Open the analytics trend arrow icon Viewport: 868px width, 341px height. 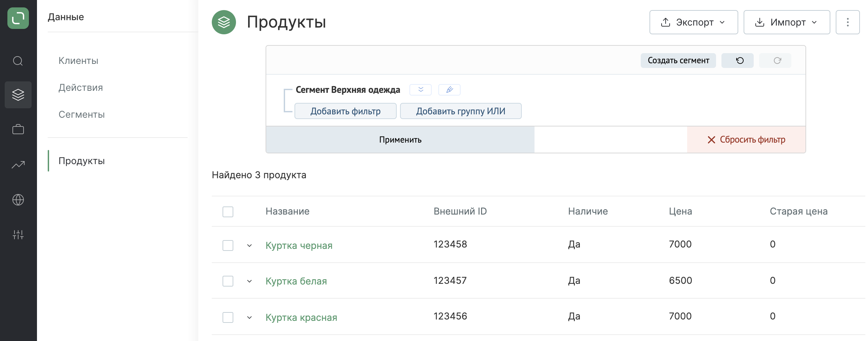(x=18, y=164)
